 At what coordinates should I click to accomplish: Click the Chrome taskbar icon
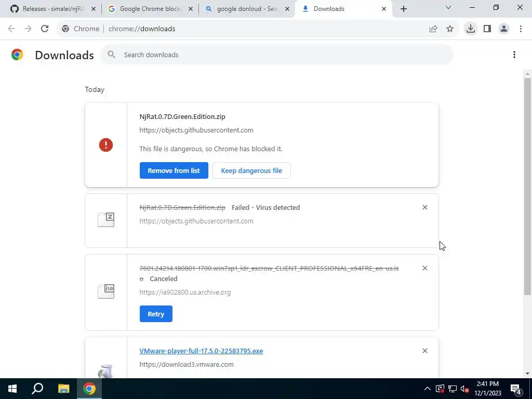(x=89, y=389)
